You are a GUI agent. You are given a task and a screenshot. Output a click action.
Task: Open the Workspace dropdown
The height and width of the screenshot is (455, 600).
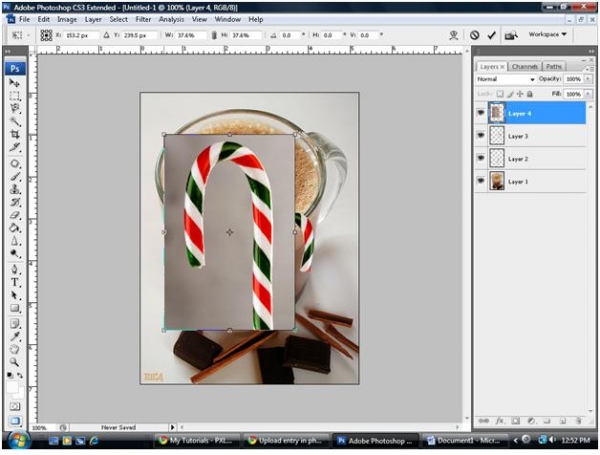tap(548, 34)
